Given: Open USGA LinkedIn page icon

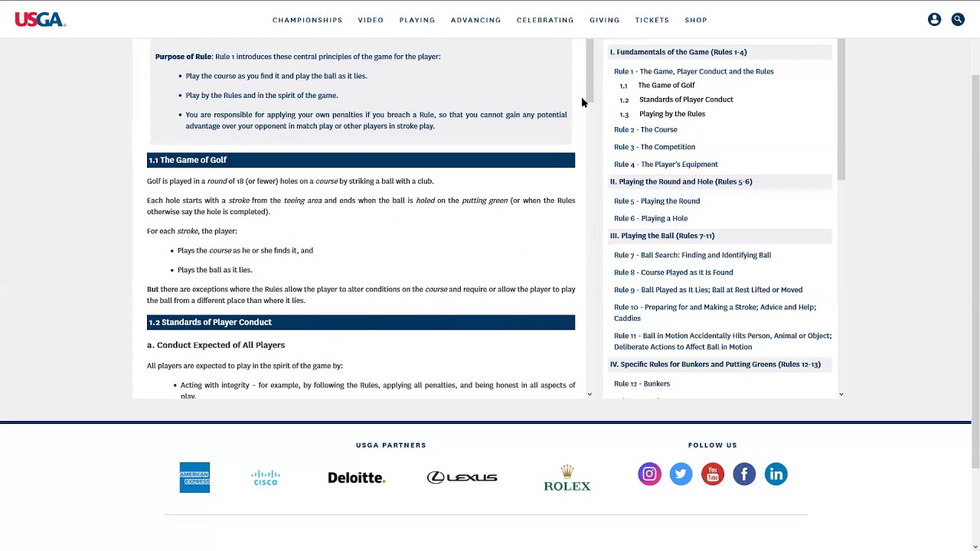Looking at the screenshot, I should tap(776, 474).
